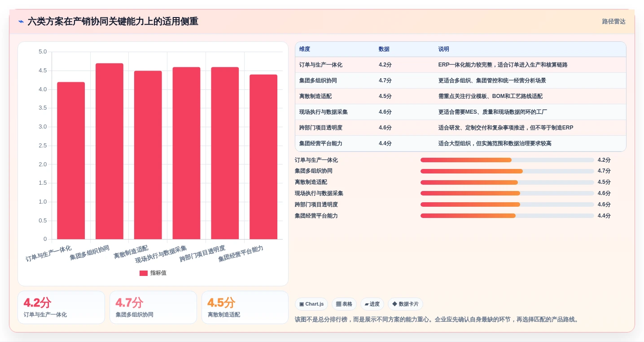The image size is (644, 342).
Task: Select the 数据卡片 tag
Action: pos(405,304)
